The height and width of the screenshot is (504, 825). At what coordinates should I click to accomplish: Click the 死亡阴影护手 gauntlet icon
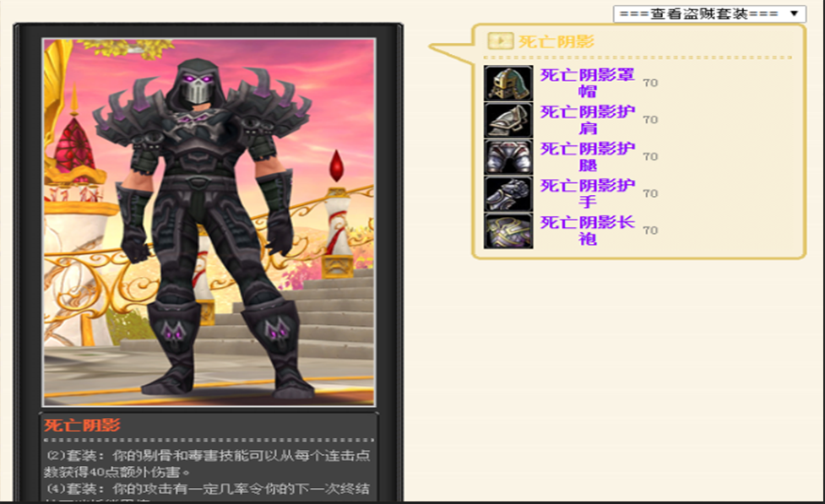508,193
